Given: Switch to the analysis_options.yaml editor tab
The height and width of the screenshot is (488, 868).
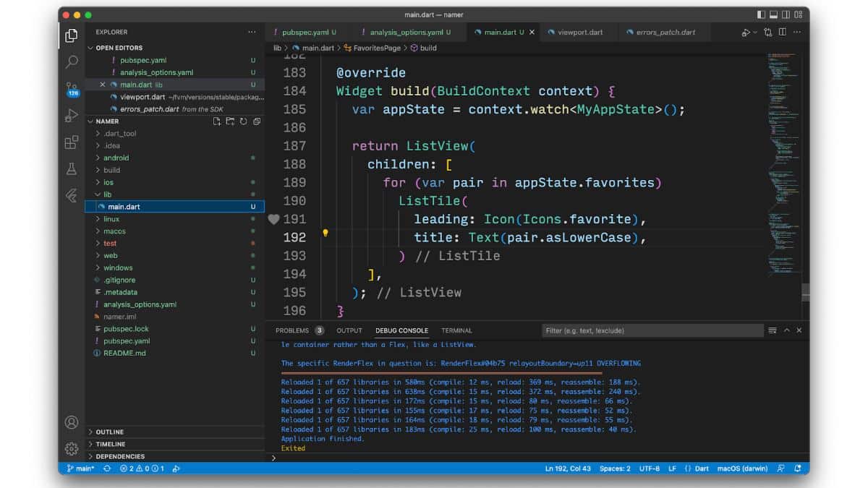Looking at the screenshot, I should 410,33.
